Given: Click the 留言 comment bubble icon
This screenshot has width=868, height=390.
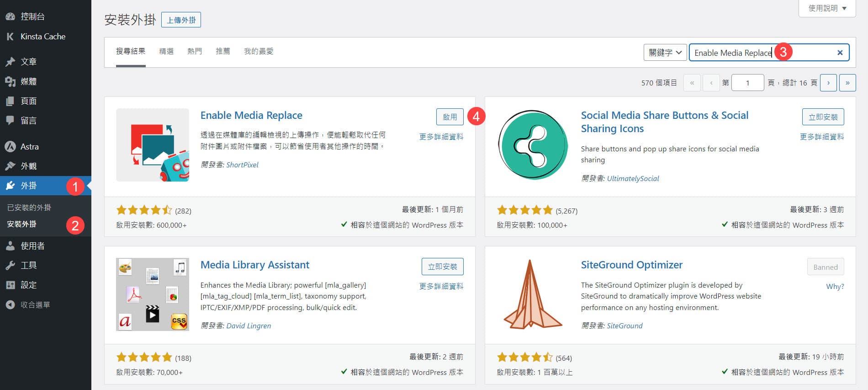Looking at the screenshot, I should point(10,120).
